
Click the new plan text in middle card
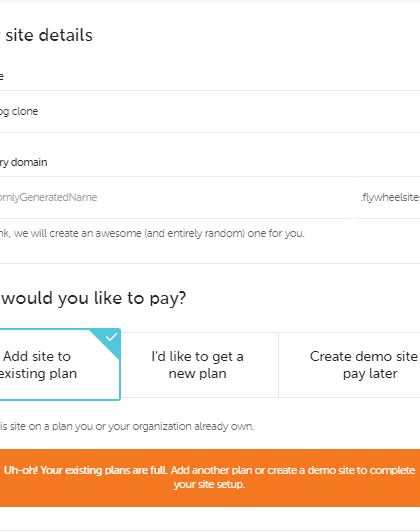tap(197, 374)
